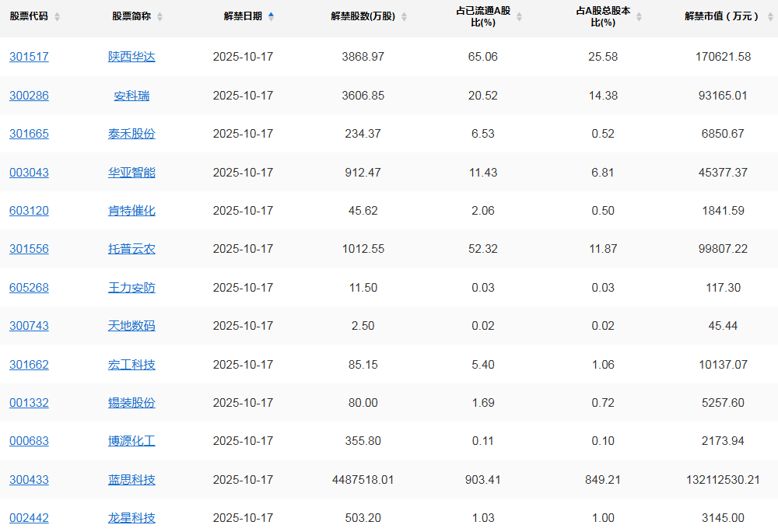Open the 陕西华达 stock name link

[131, 57]
